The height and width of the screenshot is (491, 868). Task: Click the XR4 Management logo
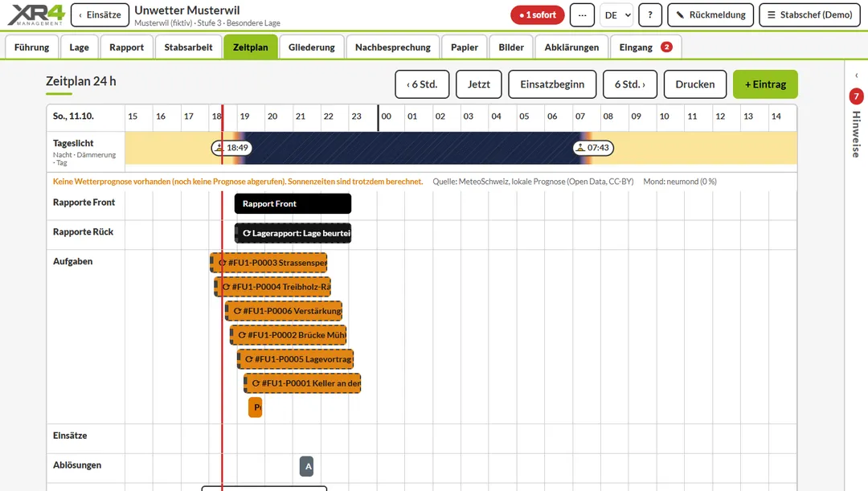(36, 15)
